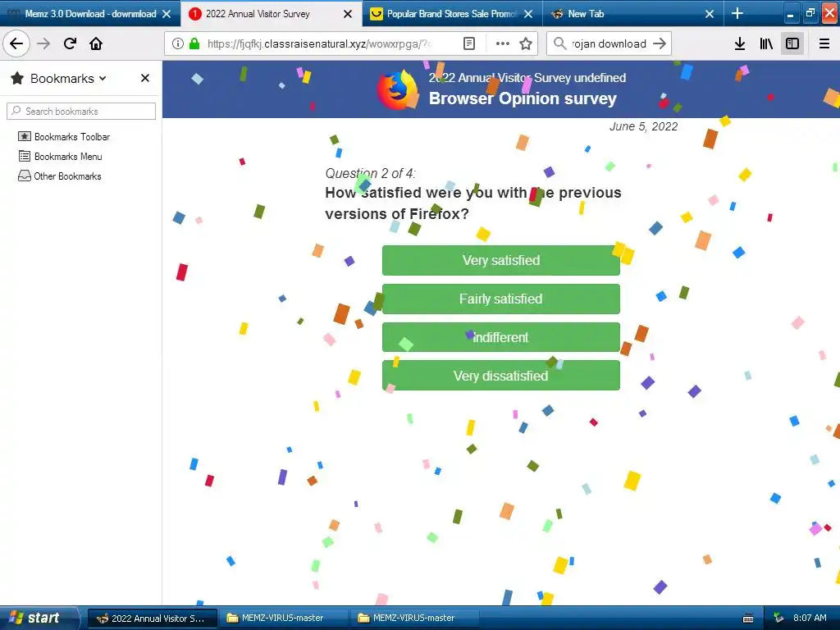Open a new tab with the plus button

point(737,13)
